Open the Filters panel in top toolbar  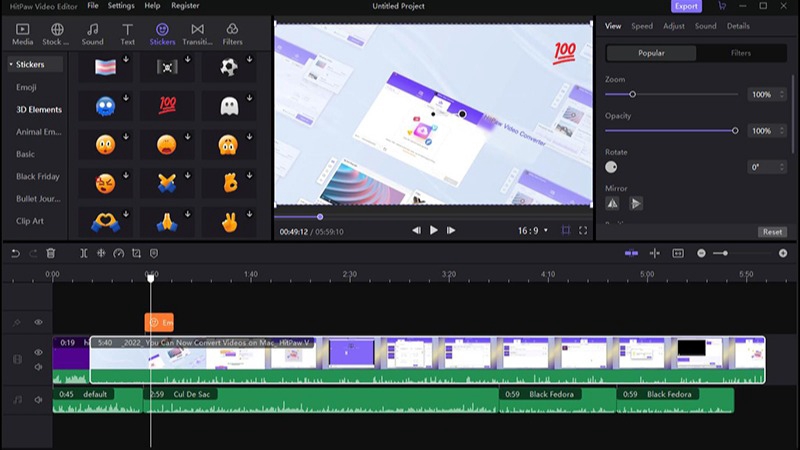232,34
